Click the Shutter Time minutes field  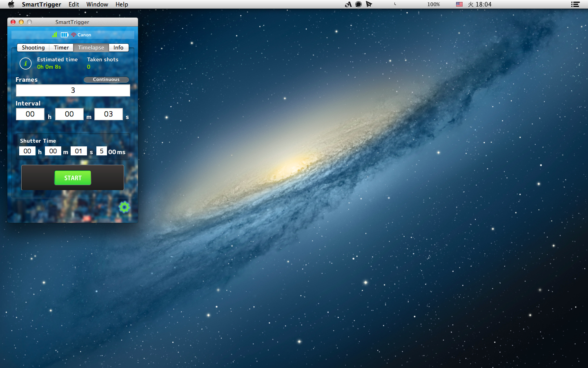click(x=53, y=151)
